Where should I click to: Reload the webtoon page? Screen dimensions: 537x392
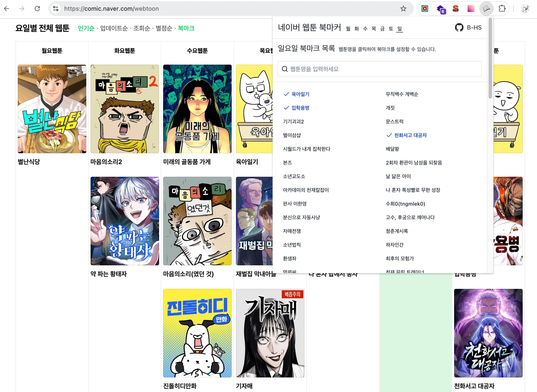[x=37, y=8]
